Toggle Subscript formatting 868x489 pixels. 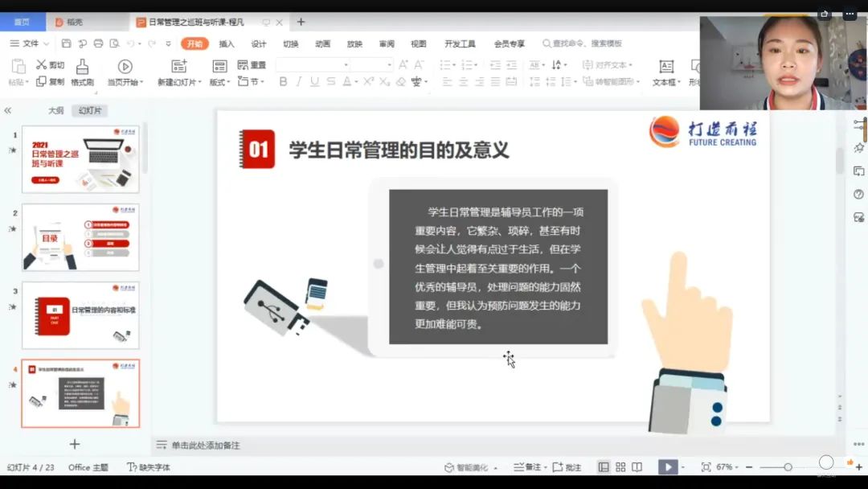click(x=384, y=82)
